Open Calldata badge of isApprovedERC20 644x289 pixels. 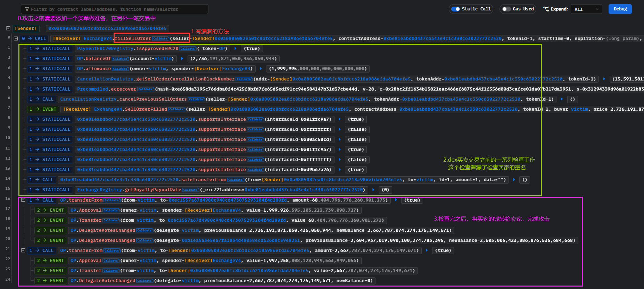pos(188,49)
